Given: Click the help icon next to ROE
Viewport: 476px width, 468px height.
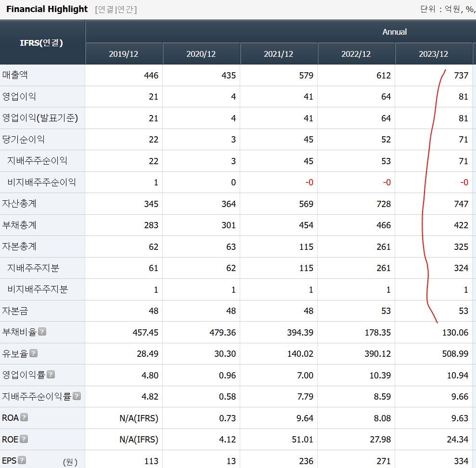Looking at the screenshot, I should (x=24, y=439).
